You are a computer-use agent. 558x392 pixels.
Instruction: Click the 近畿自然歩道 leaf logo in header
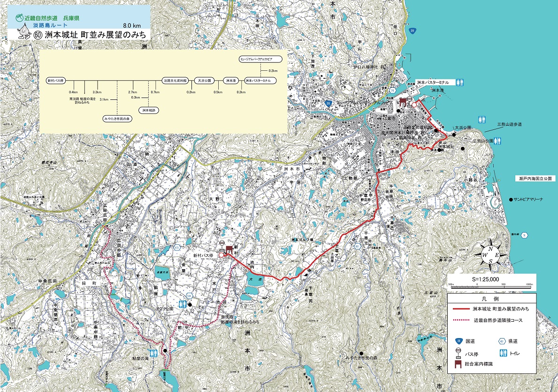20,18
